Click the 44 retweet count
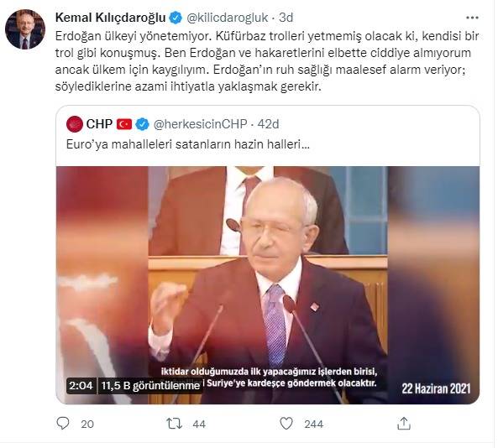 pyautogui.click(x=199, y=425)
